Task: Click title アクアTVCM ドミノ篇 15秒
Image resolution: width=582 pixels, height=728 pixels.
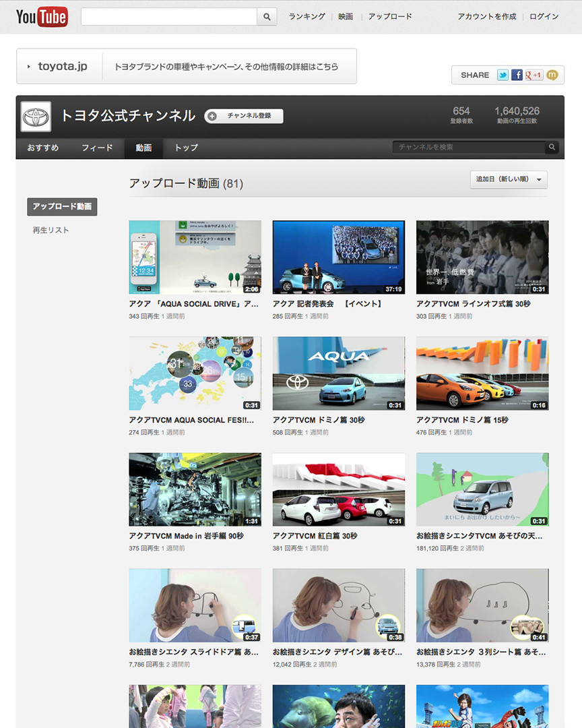Action: [x=462, y=420]
